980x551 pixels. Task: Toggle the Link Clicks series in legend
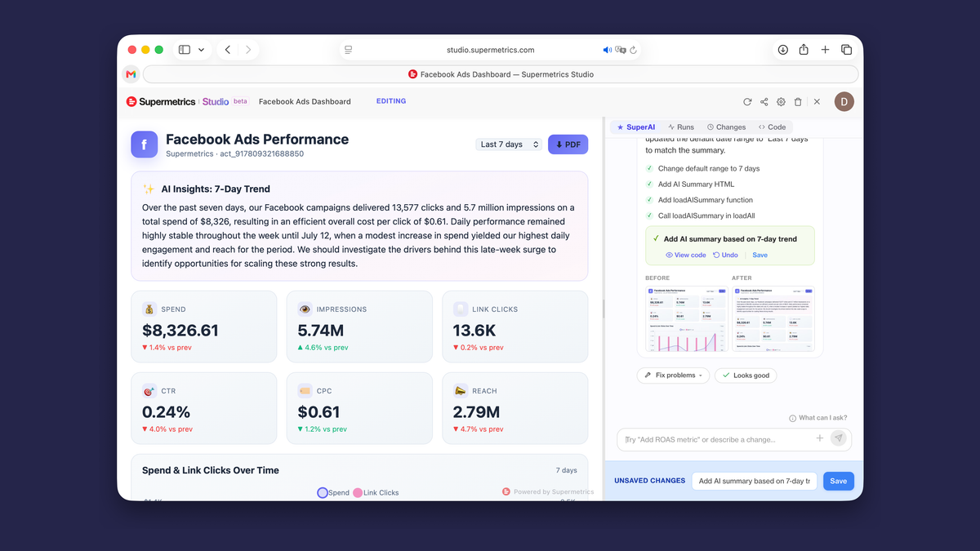coord(376,493)
